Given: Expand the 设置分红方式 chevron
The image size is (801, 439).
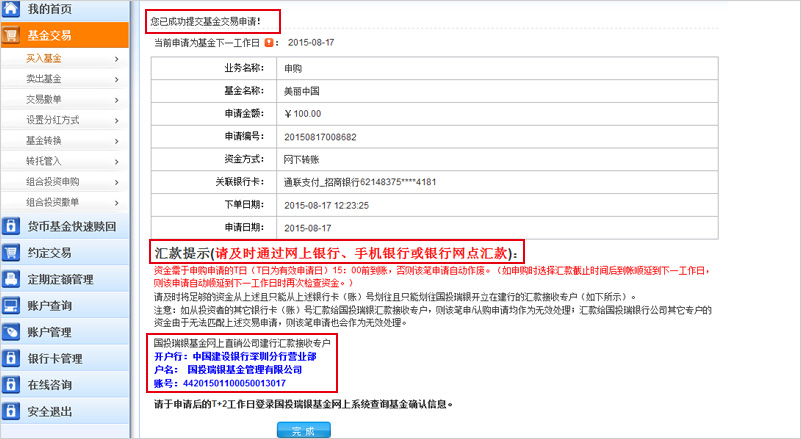Looking at the screenshot, I should pos(116,120).
